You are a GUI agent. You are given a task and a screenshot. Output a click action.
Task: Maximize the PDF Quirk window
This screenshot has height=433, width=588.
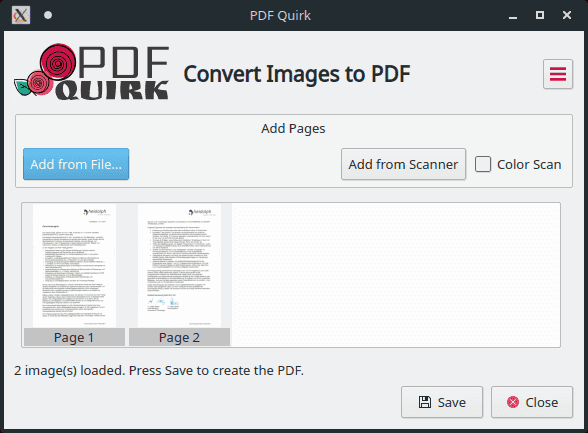(540, 15)
